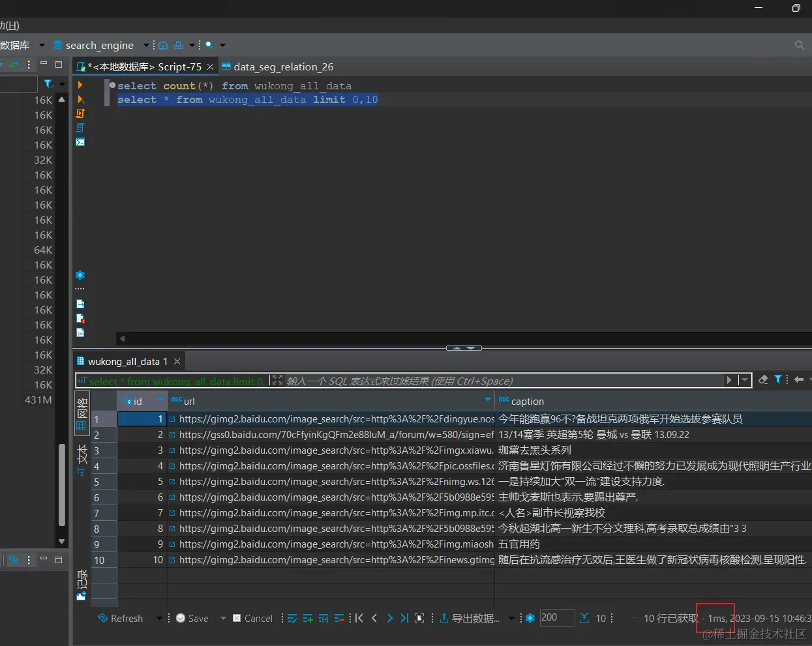The height and width of the screenshot is (646, 812).
Task: Click the blue search icon in toolbar
Action: click(x=209, y=45)
